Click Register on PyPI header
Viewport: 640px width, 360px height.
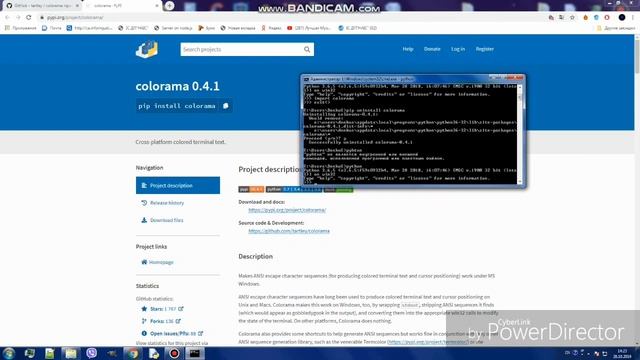pos(484,49)
